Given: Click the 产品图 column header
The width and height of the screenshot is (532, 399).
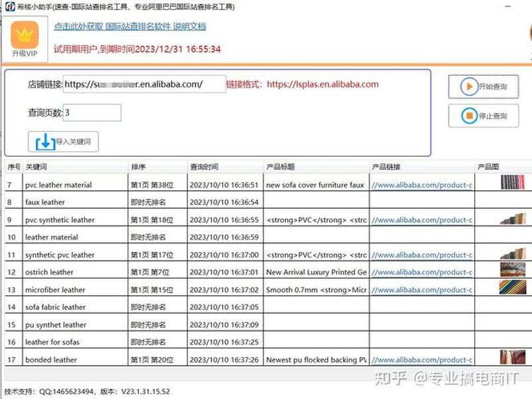Looking at the screenshot, I should pyautogui.click(x=503, y=167).
